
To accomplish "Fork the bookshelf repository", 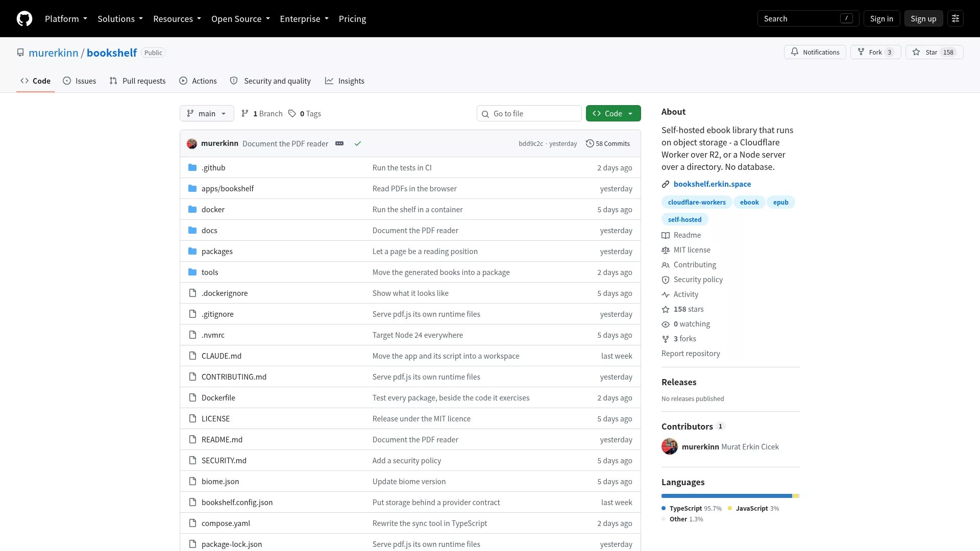I will click(x=876, y=52).
